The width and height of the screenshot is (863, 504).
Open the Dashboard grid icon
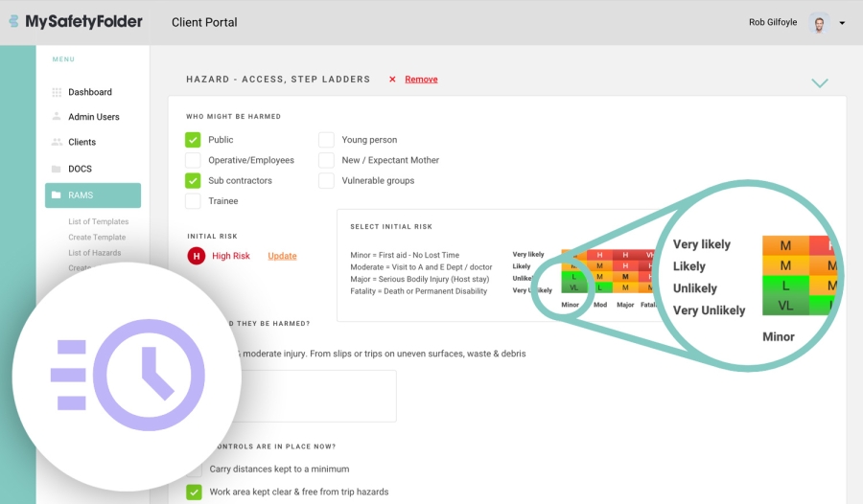57,92
